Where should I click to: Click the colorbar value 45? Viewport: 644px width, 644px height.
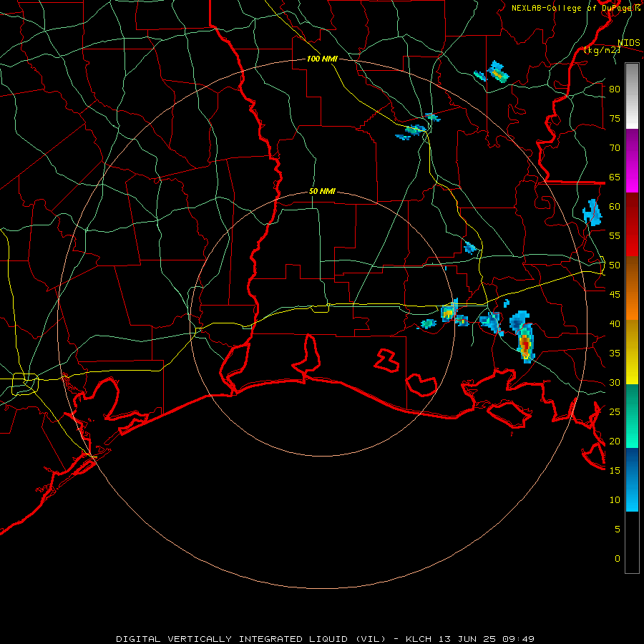tap(615, 295)
